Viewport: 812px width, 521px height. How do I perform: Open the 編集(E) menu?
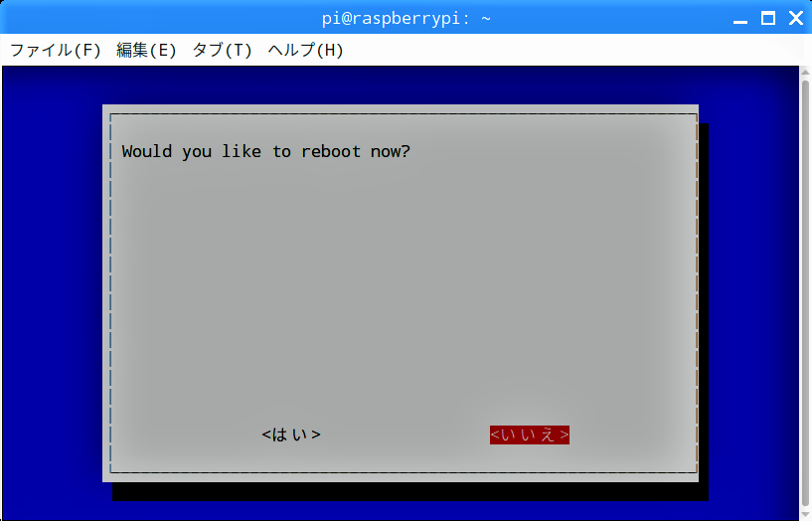click(x=146, y=51)
